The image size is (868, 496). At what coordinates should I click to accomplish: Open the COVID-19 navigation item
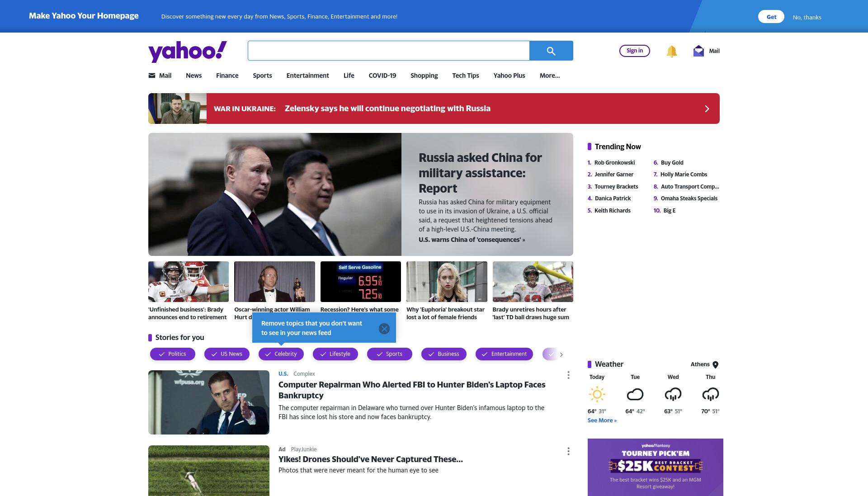pyautogui.click(x=382, y=76)
